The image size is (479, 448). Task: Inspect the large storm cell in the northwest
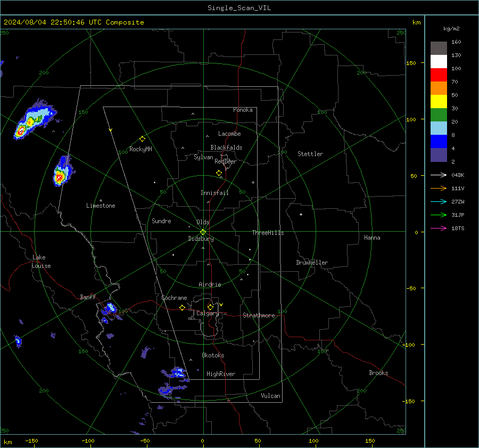pyautogui.click(x=34, y=119)
